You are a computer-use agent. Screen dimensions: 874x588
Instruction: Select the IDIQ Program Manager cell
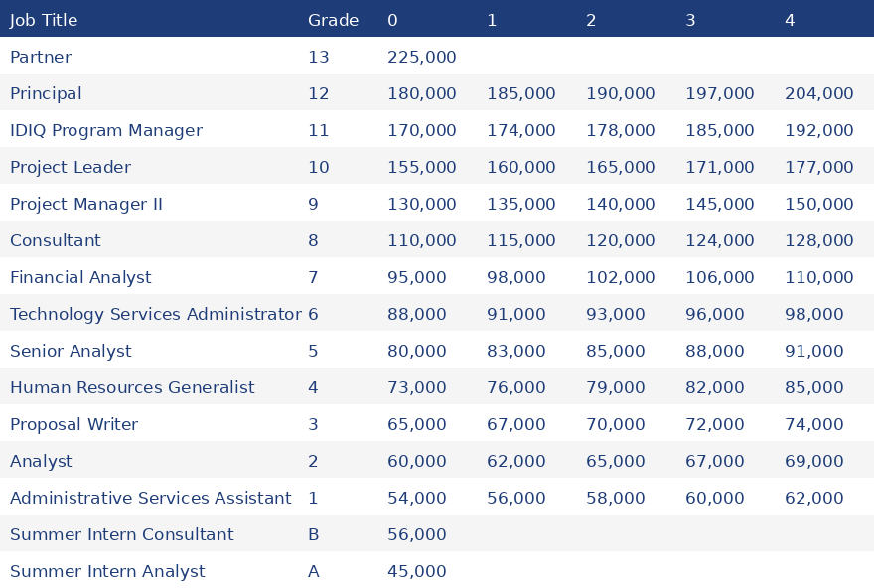pyautogui.click(x=106, y=130)
